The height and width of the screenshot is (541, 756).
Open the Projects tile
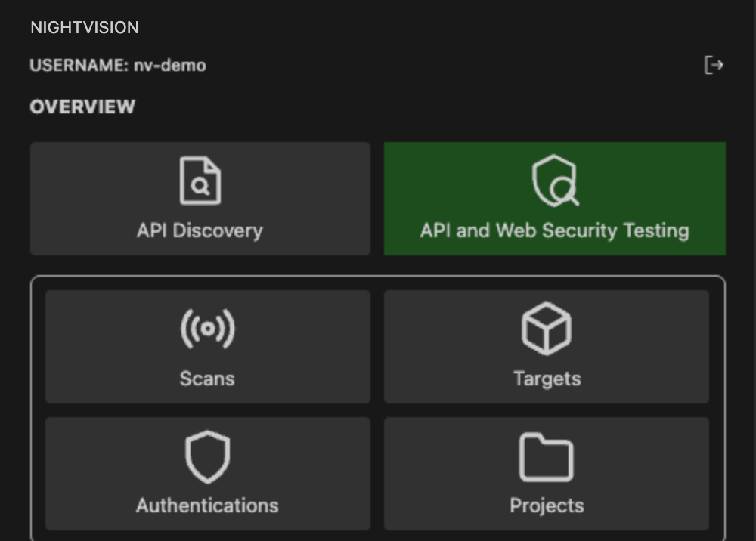(x=547, y=474)
